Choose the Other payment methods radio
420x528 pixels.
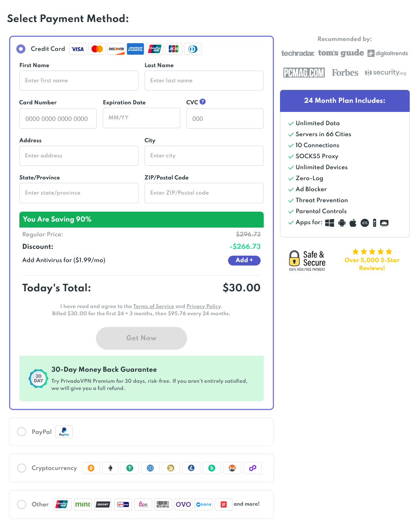tap(22, 504)
